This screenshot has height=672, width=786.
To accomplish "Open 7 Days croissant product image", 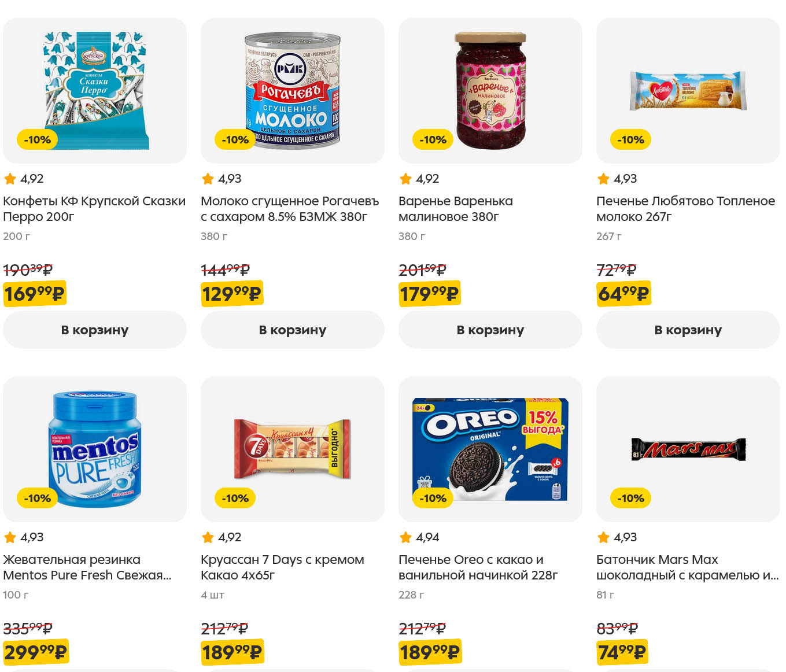I will [x=293, y=449].
